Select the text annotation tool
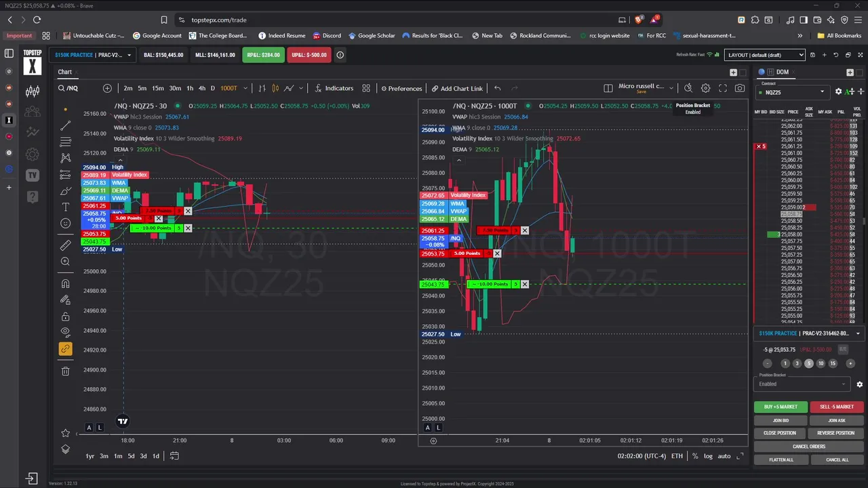 pos(65,207)
